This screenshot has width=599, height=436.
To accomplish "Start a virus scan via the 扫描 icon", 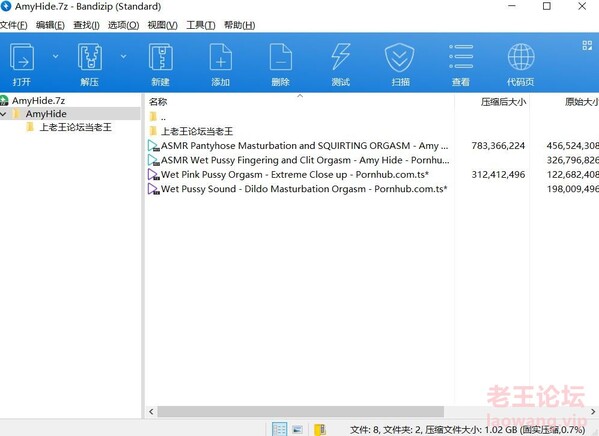I will [x=400, y=58].
